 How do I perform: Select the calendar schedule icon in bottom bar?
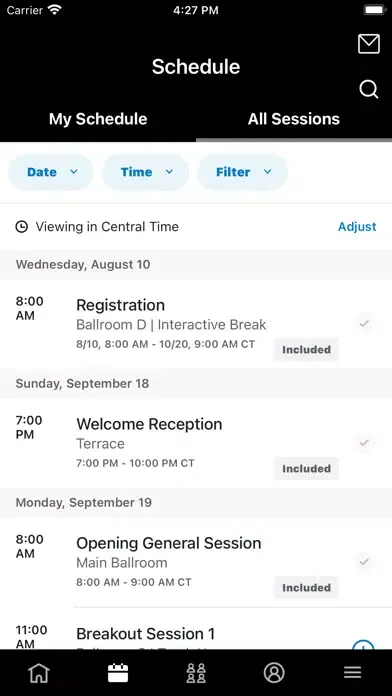pos(118,673)
